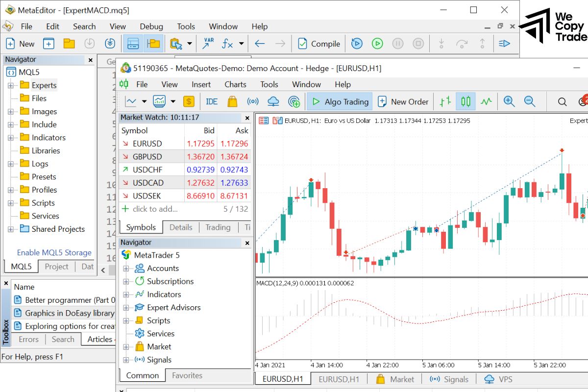588x392 pixels.
Task: Zoom in on the chart
Action: point(509,101)
